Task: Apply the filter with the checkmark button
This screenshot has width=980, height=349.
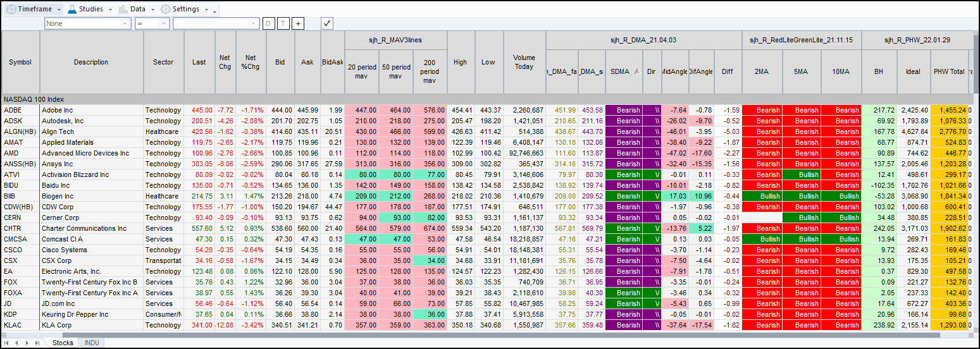Action: [x=327, y=23]
